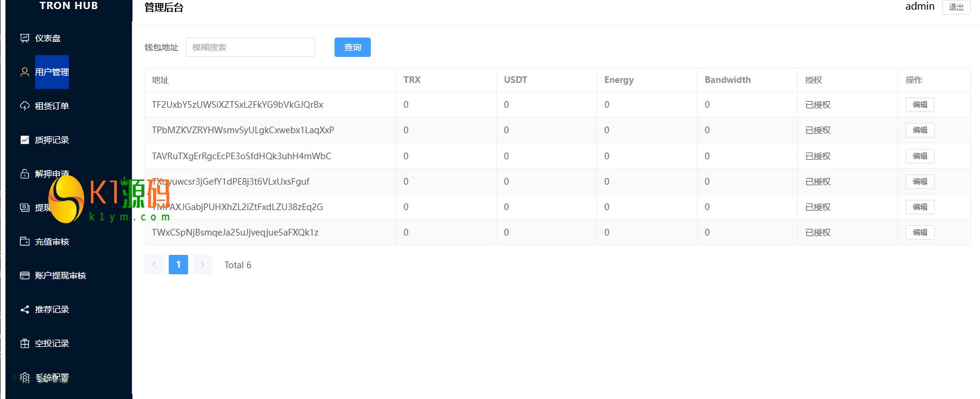This screenshot has height=399, width=980.
Task: Click address TAVRuTXgErRgcEcPE3oSfdHQk3uhH4mWbC
Action: pos(241,156)
